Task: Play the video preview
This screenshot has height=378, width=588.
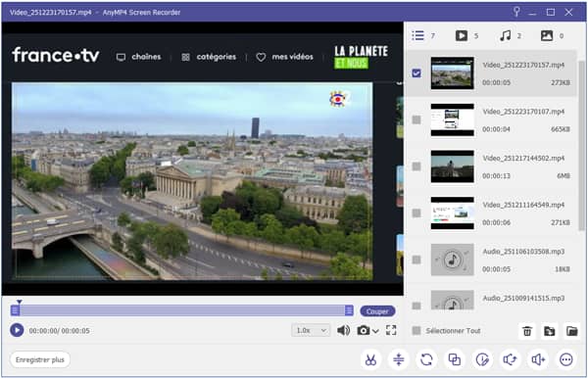Action: [17, 330]
